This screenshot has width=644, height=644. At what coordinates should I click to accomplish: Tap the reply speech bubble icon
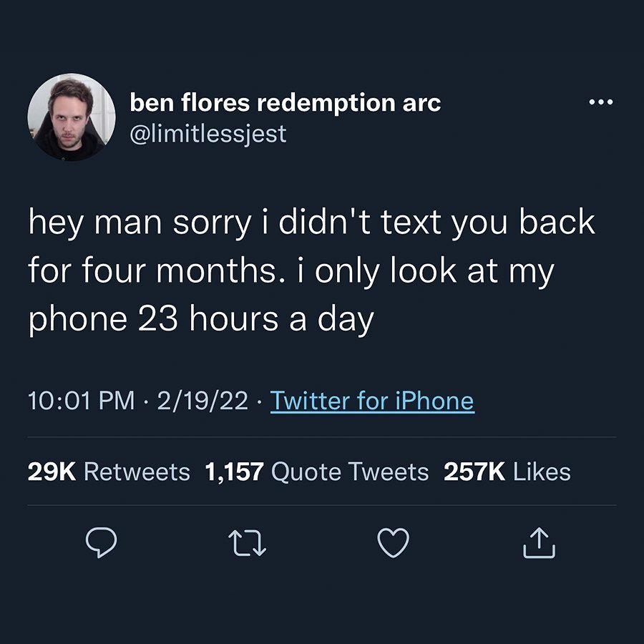102,542
